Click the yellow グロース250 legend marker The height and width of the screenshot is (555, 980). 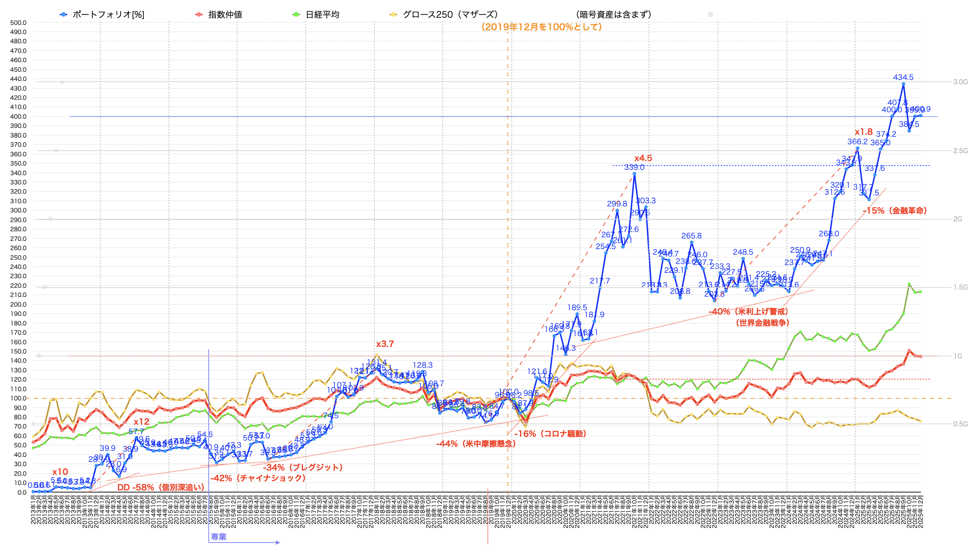tap(393, 15)
